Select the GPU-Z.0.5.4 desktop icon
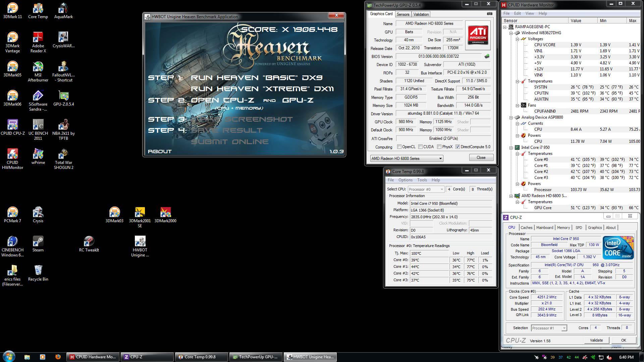Screen dimensions: 644x362 [63, 98]
